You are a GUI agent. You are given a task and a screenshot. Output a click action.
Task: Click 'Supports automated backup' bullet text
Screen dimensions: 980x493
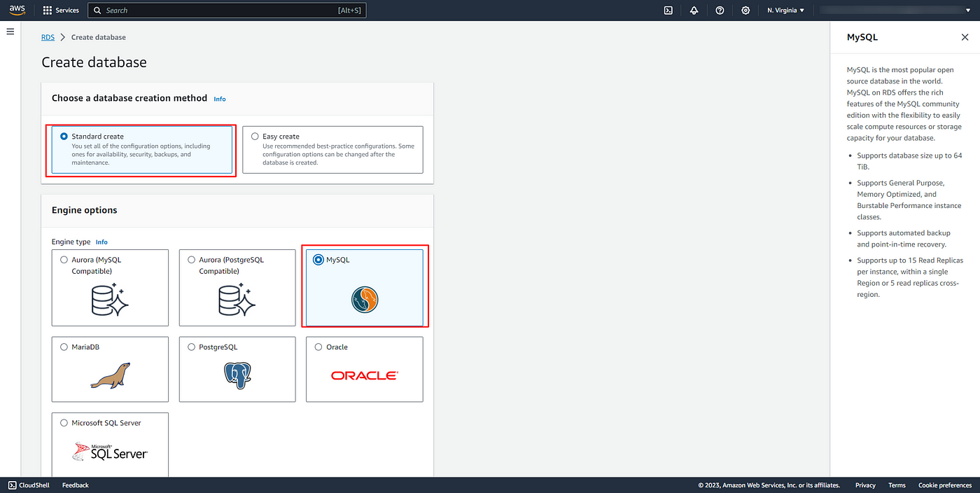pos(904,238)
